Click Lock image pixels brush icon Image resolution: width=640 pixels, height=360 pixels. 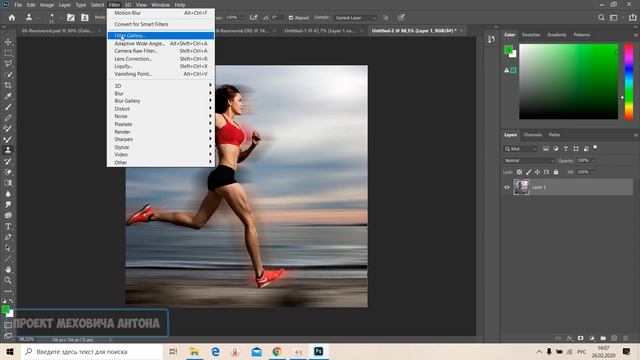pos(529,172)
